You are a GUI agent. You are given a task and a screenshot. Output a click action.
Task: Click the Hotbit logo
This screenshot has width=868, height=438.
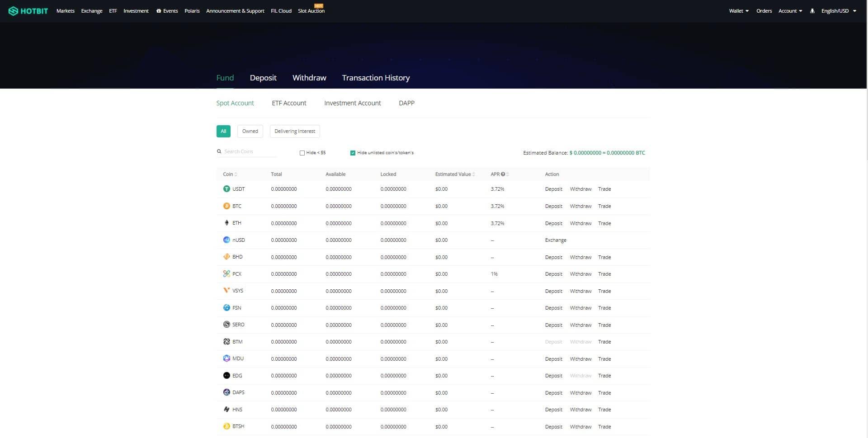point(28,11)
